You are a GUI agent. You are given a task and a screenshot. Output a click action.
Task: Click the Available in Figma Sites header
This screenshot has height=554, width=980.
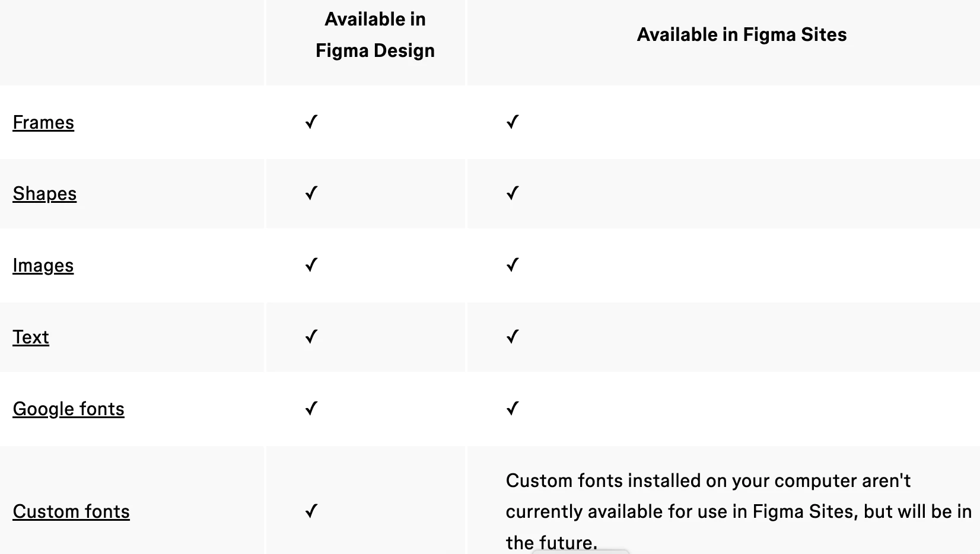[742, 34]
